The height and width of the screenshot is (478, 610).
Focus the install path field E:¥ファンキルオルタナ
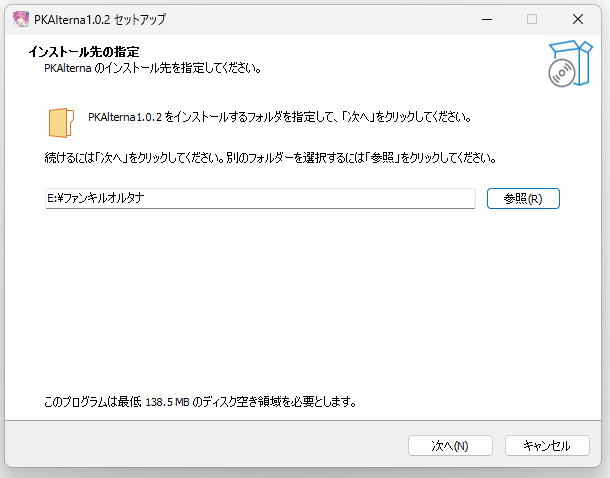pos(260,198)
